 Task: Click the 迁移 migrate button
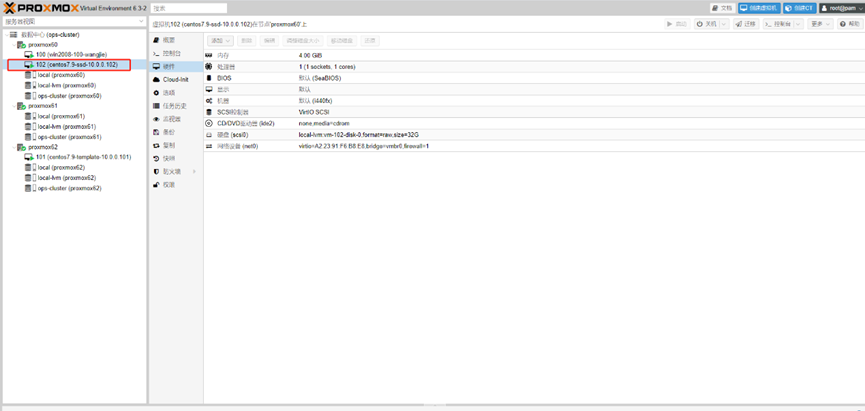click(746, 24)
